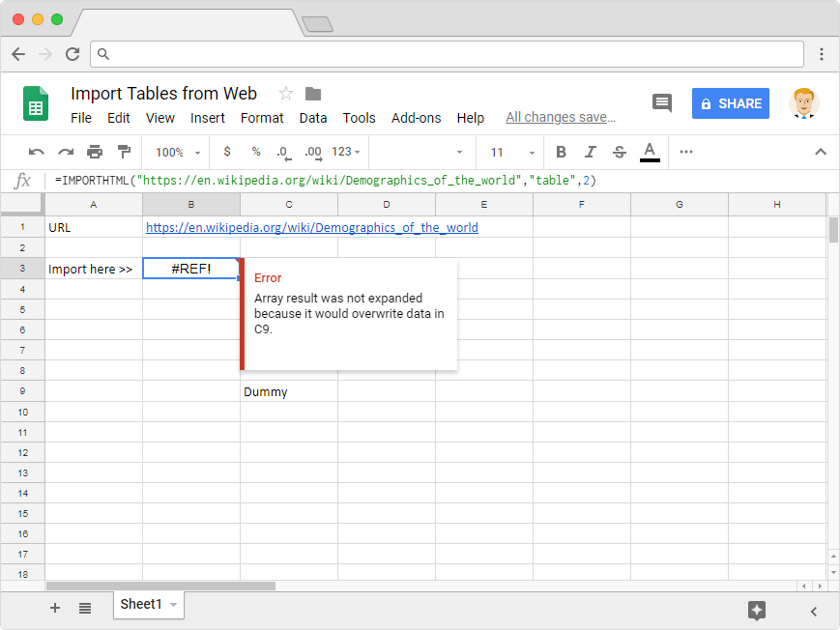Open the font size 11 dropdown
The image size is (840, 630).
511,152
